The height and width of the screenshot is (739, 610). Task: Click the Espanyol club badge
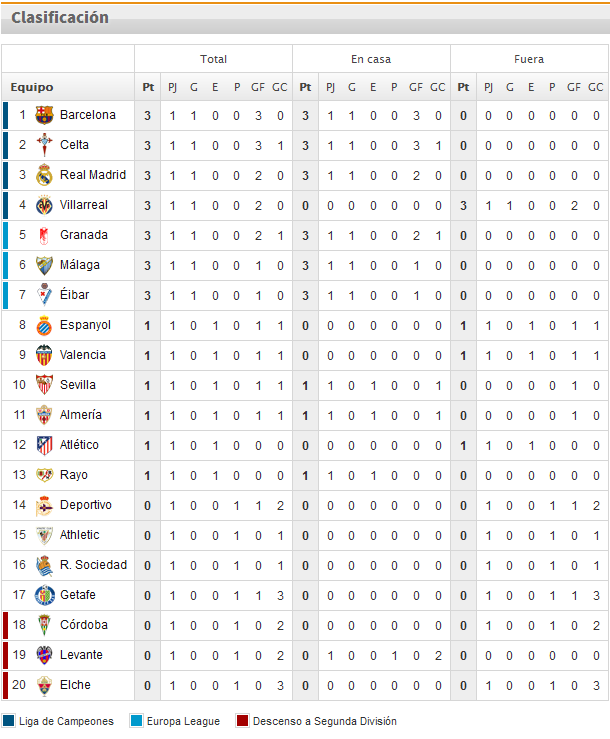[x=44, y=325]
